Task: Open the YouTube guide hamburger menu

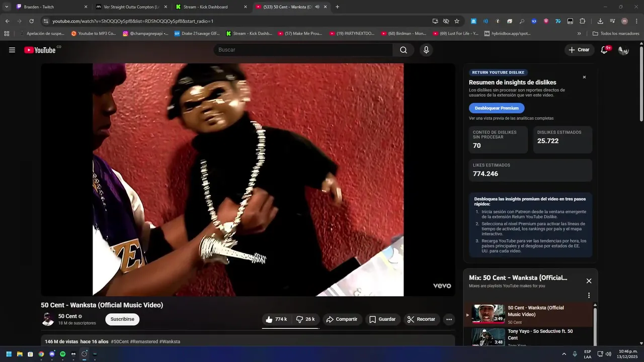Action: [12, 50]
